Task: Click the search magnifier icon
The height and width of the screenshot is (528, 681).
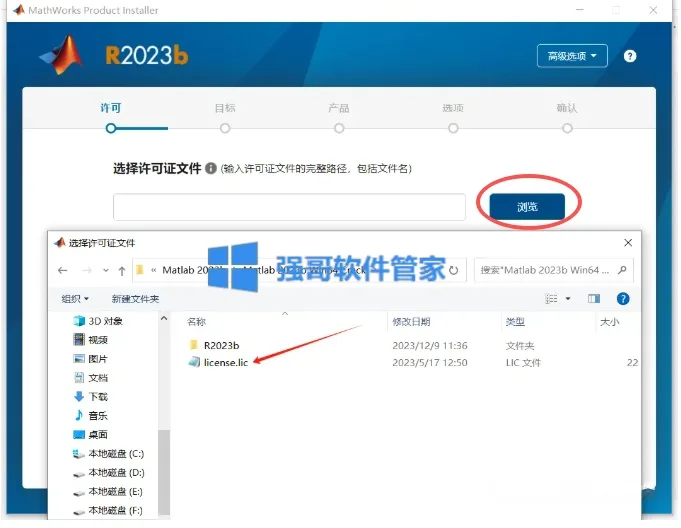Action: tap(622, 270)
